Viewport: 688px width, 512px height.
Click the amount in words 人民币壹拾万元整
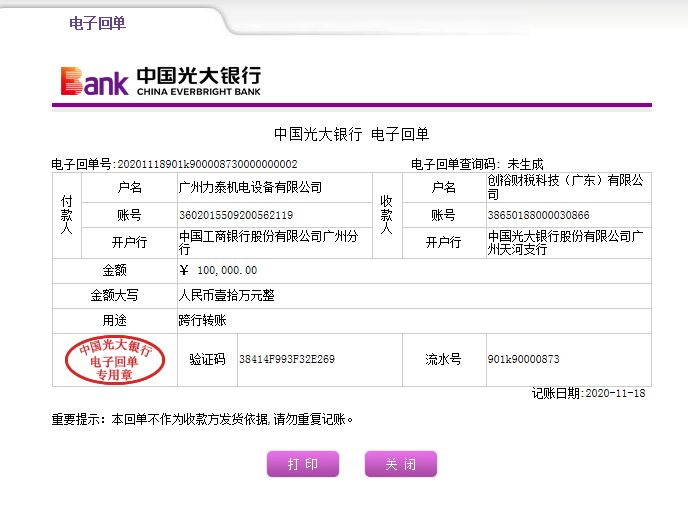pos(226,295)
